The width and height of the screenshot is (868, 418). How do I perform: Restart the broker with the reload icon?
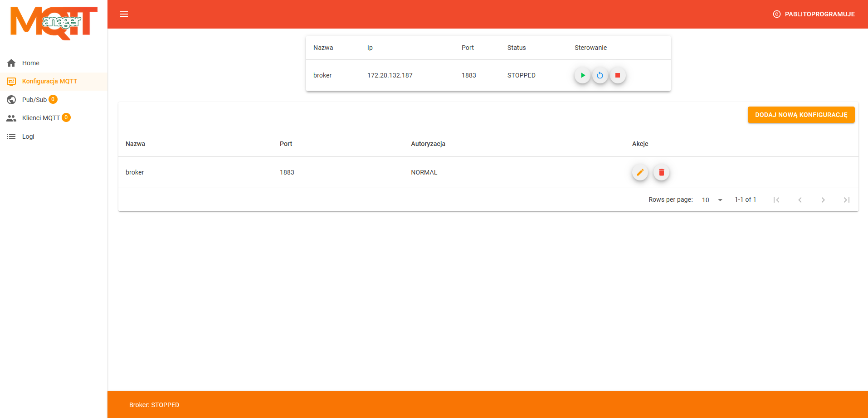(x=600, y=75)
